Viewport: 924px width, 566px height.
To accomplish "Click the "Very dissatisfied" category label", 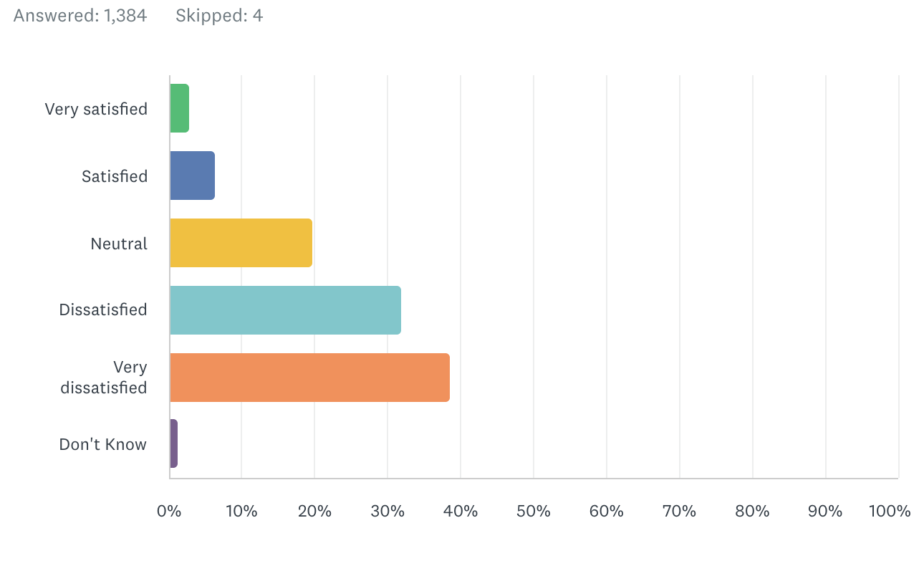I will tap(105, 378).
